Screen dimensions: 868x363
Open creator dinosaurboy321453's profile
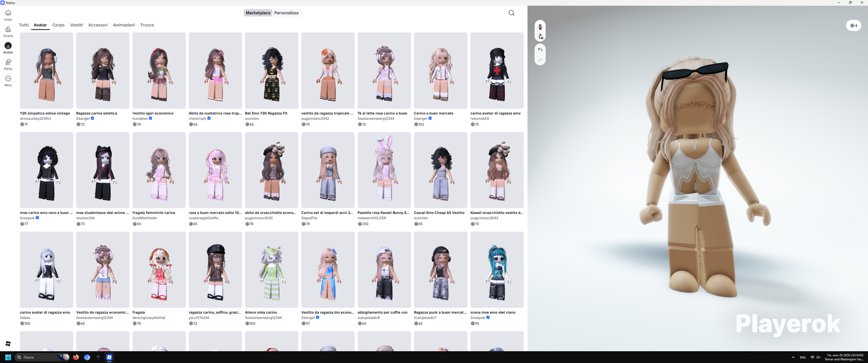point(35,119)
